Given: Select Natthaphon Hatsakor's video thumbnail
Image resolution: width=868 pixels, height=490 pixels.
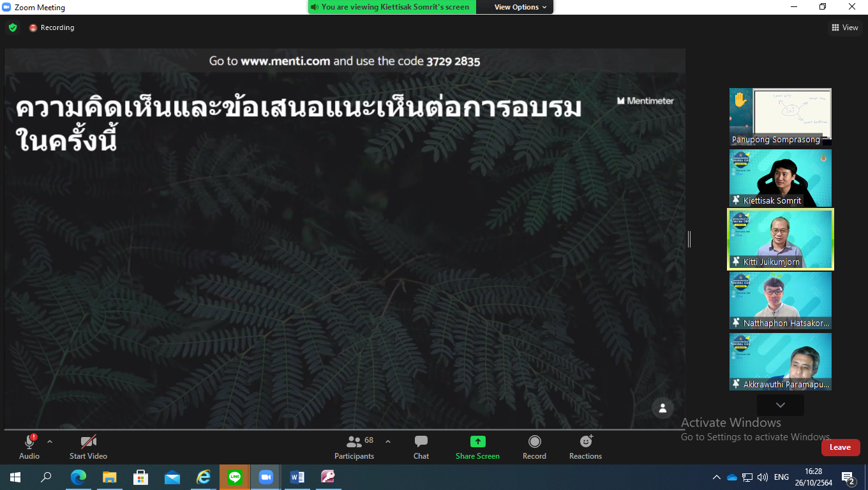Looking at the screenshot, I should pyautogui.click(x=781, y=301).
